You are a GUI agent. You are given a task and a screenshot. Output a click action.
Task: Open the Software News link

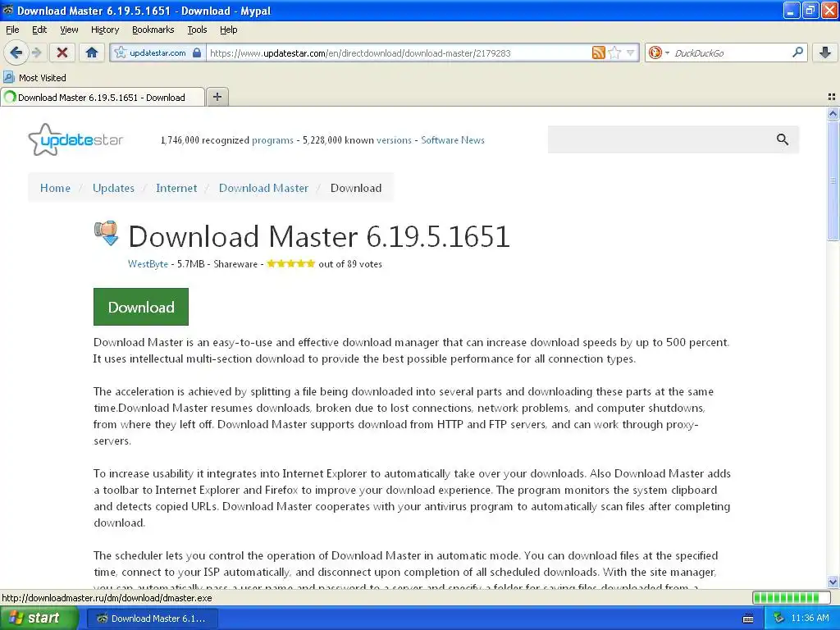click(453, 140)
